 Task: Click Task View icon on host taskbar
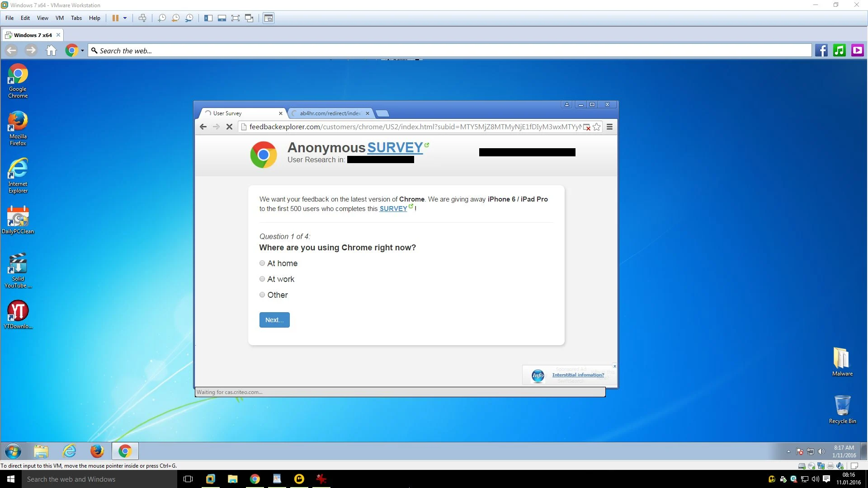coord(189,479)
